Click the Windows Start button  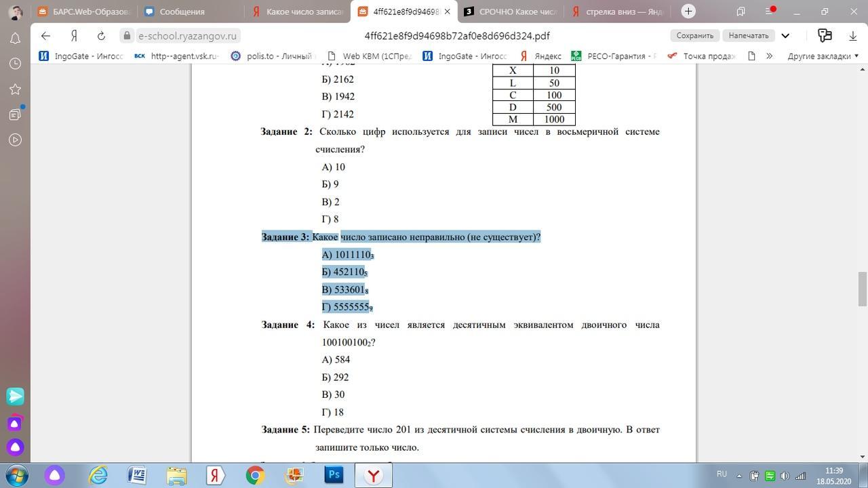16,475
